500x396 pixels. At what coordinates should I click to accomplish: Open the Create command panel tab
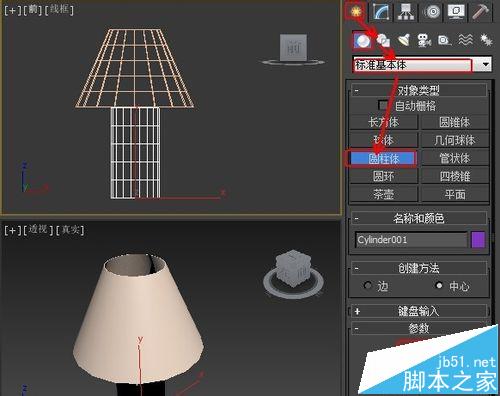click(x=356, y=12)
